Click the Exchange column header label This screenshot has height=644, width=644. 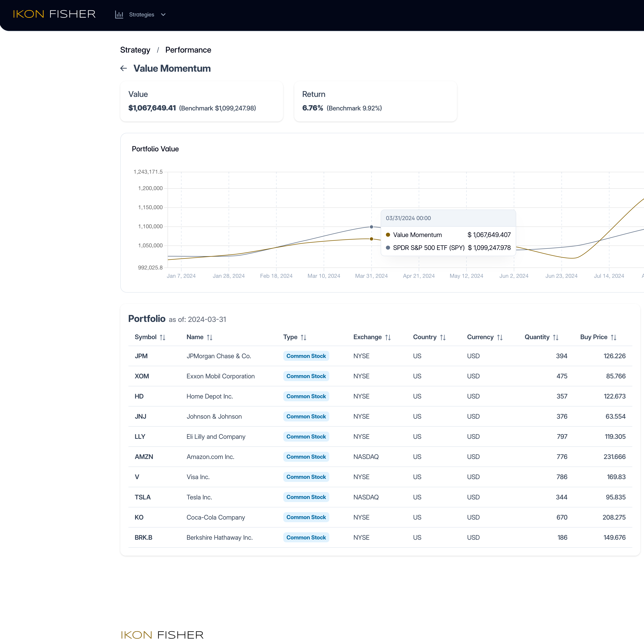click(367, 337)
